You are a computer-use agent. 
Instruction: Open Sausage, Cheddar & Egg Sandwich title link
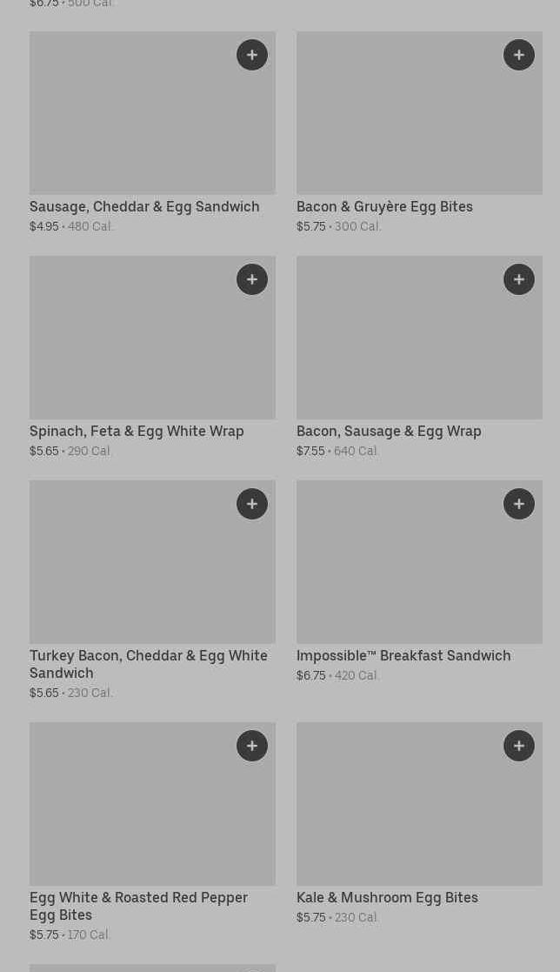(144, 207)
